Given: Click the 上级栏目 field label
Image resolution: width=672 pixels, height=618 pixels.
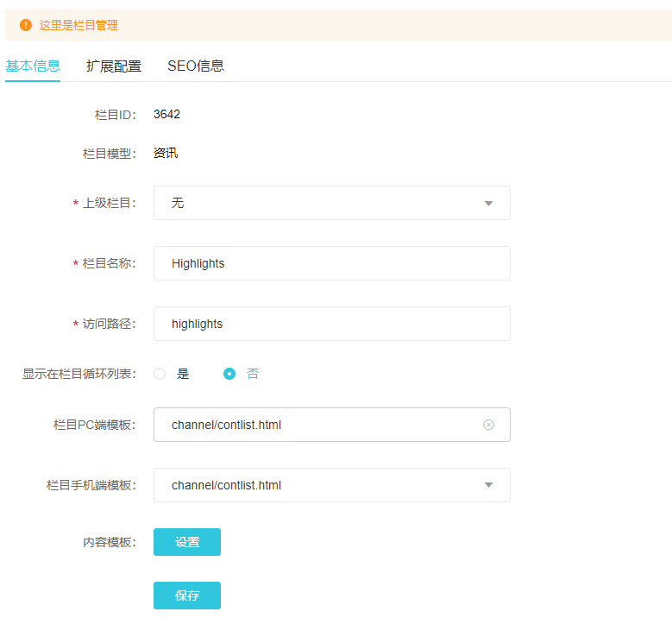Looking at the screenshot, I should point(108,204).
